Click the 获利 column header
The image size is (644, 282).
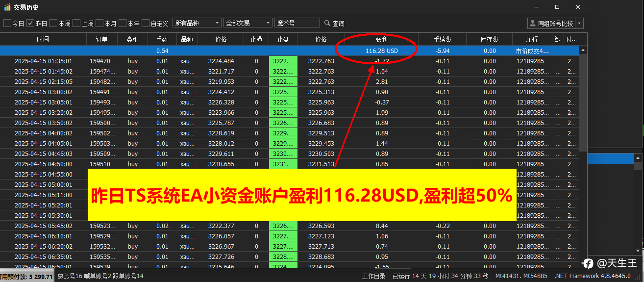pos(381,39)
